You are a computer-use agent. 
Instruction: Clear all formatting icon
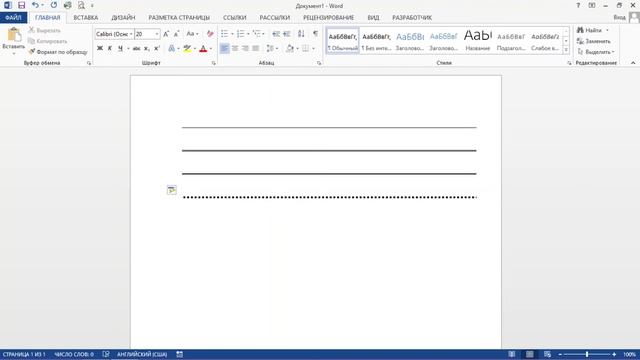click(210, 34)
